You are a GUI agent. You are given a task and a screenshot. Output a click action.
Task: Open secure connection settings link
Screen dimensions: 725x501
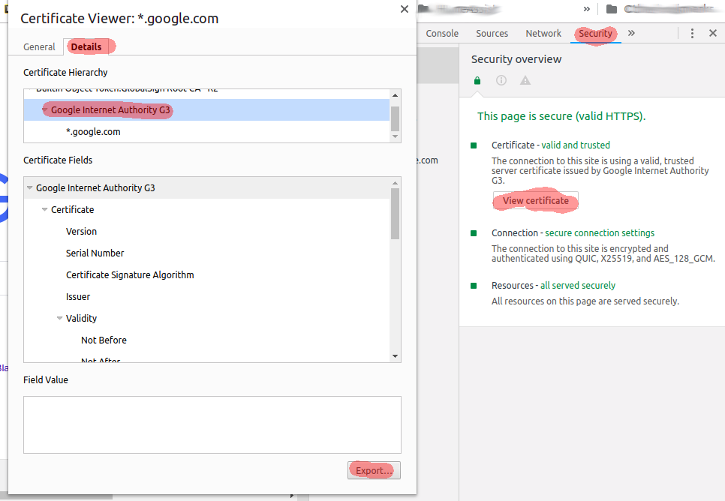click(600, 232)
